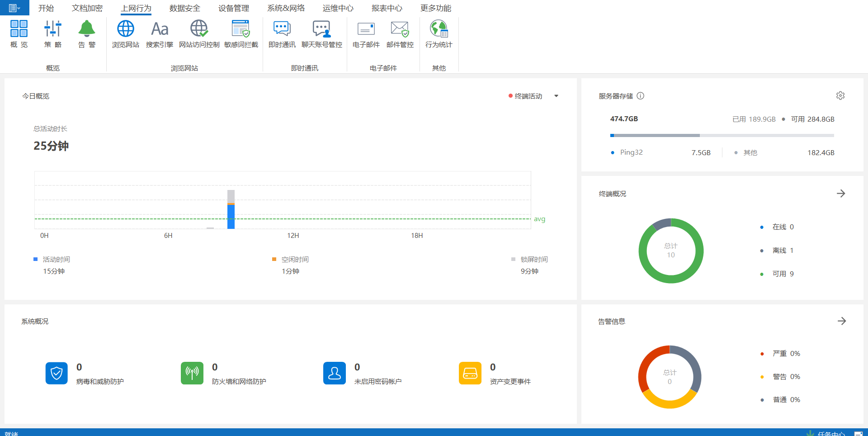
Task: Open the 即时通讯 chat icon
Action: click(x=282, y=33)
